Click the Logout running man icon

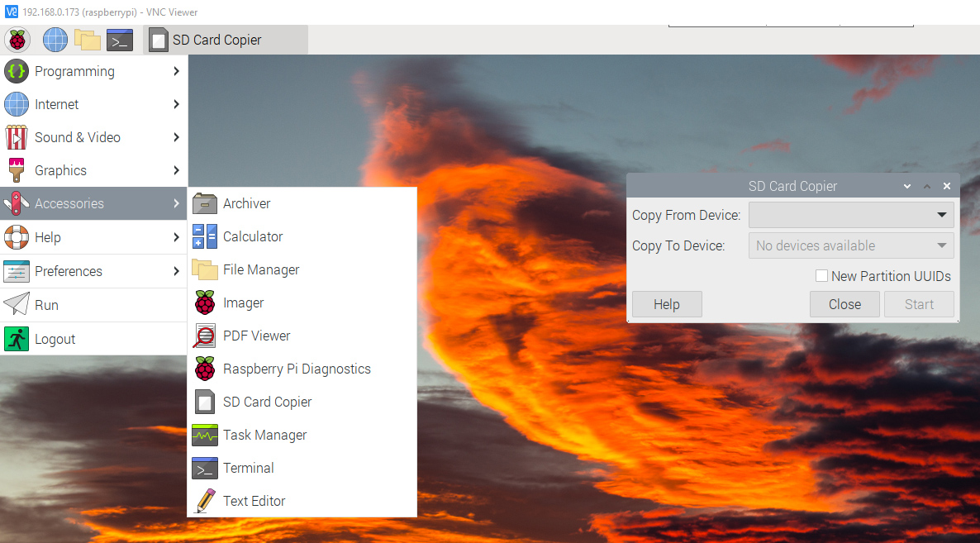coord(17,339)
